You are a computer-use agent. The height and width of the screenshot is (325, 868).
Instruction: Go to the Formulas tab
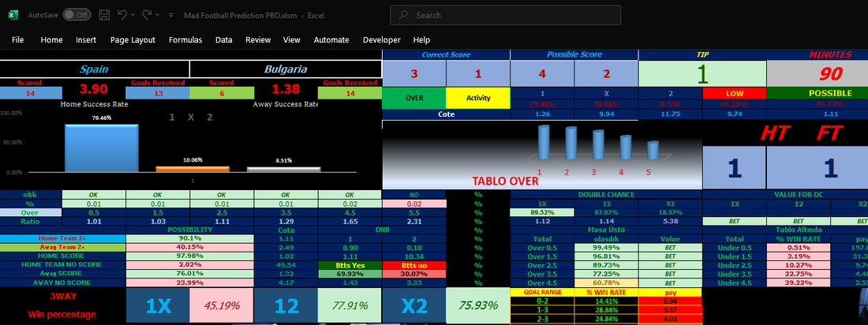[x=185, y=40]
